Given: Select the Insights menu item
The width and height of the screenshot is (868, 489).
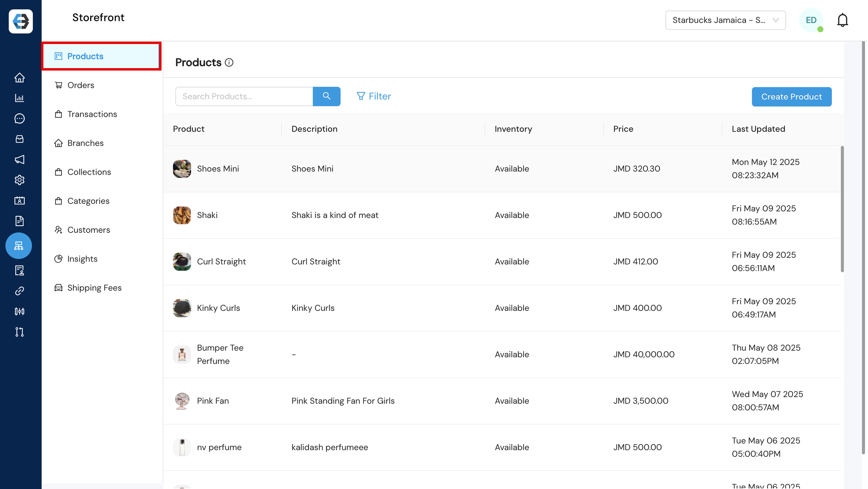Looking at the screenshot, I should point(82,259).
